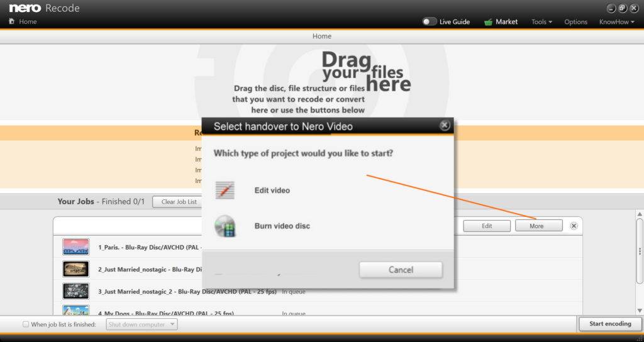Open the Options menu item
644x342 pixels.
point(575,22)
